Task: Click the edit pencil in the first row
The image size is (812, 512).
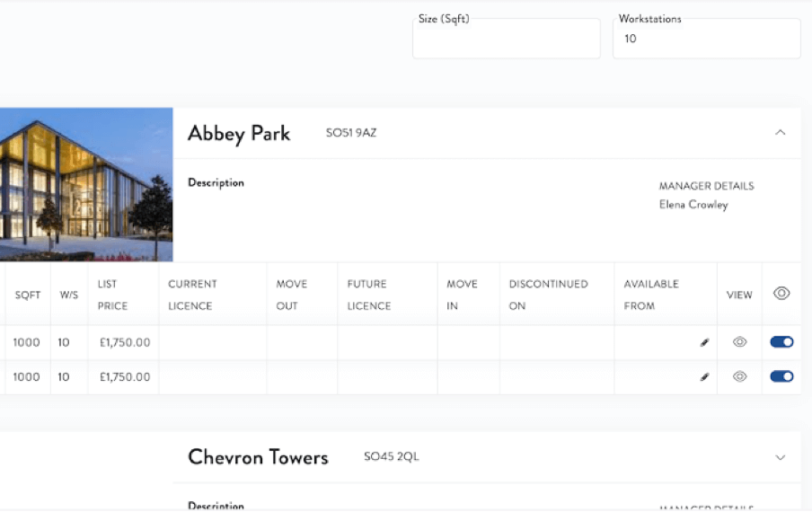Action: (x=704, y=342)
